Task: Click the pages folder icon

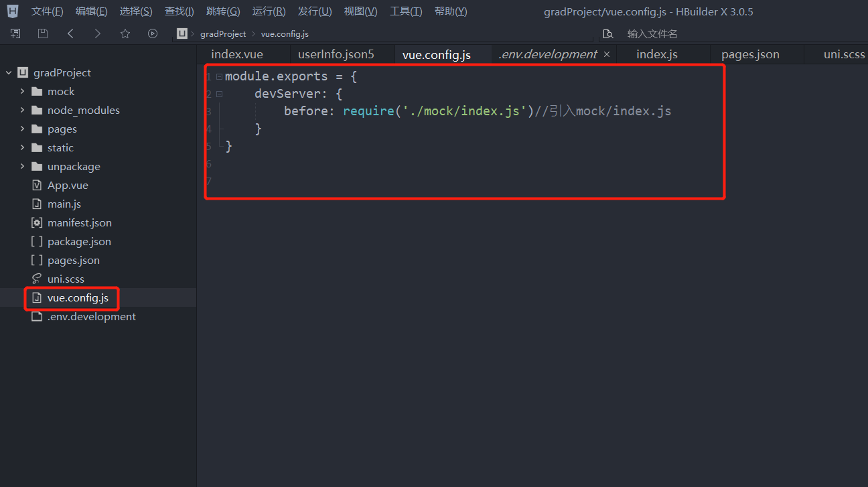Action: point(37,129)
